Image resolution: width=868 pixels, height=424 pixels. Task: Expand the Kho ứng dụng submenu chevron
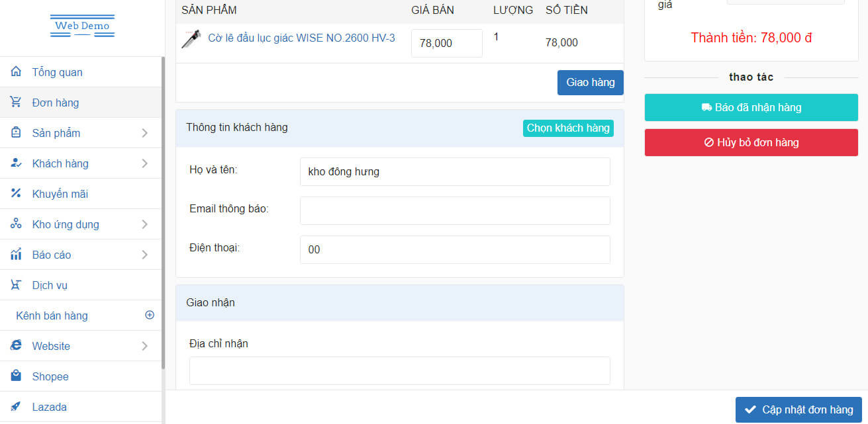pos(144,224)
